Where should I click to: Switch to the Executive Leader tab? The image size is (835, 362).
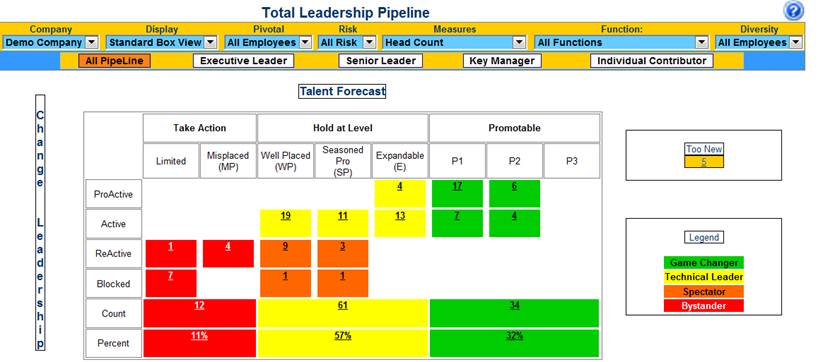pos(243,61)
